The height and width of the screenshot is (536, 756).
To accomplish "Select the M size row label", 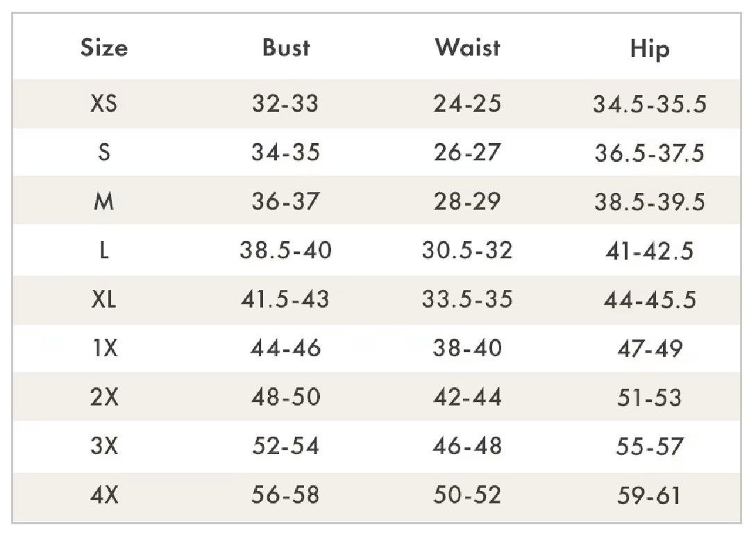I will 104,201.
